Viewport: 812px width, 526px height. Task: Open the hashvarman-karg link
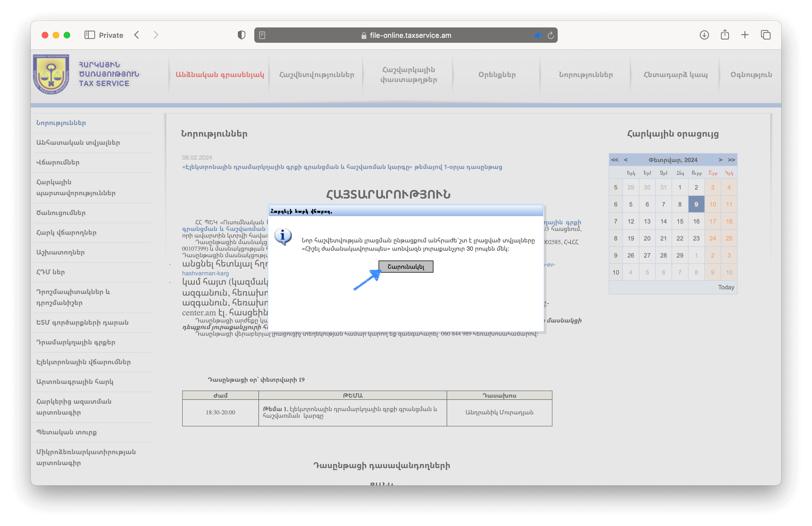[x=205, y=273]
